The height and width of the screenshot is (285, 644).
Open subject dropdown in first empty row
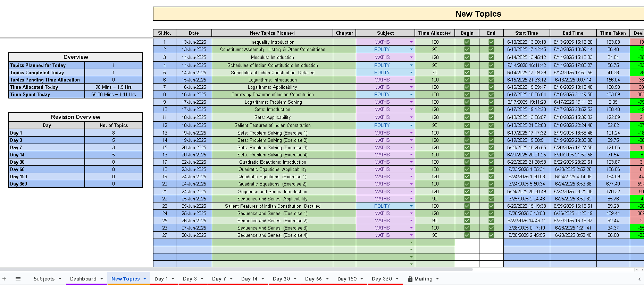click(x=411, y=242)
